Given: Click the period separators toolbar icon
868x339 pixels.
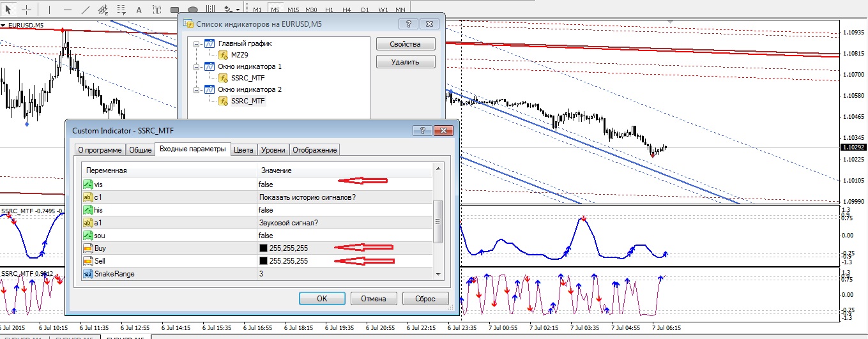Looking at the screenshot, I should pyautogui.click(x=211, y=10).
